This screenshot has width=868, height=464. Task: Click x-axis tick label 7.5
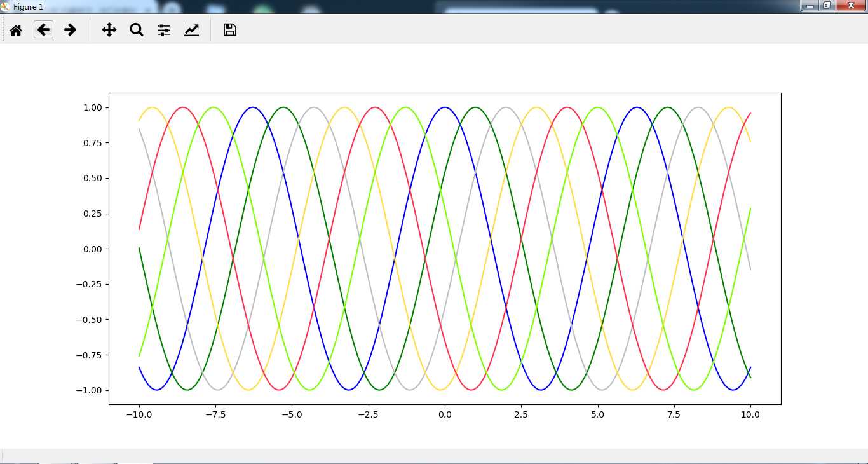point(674,414)
